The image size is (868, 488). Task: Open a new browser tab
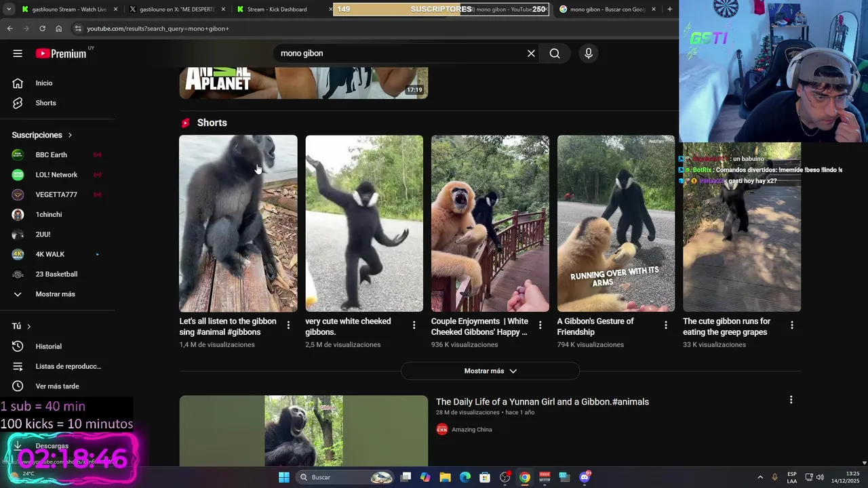pyautogui.click(x=670, y=9)
